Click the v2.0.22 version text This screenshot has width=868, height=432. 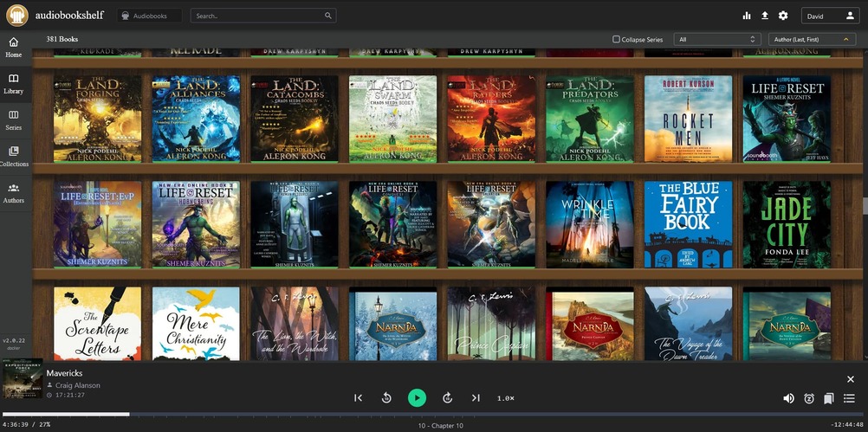coord(13,340)
